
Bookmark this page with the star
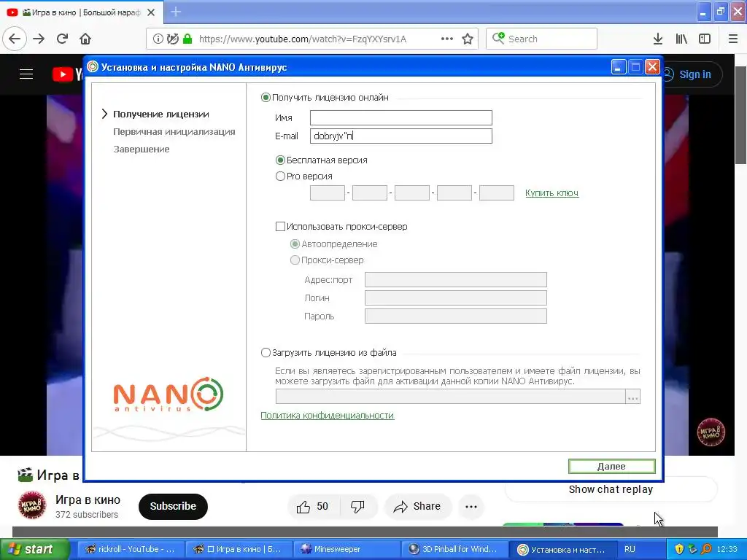point(468,39)
